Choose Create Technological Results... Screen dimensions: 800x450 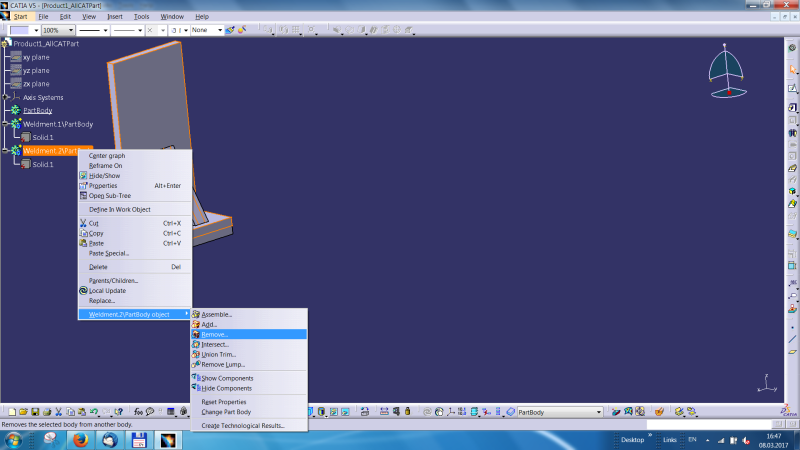[x=249, y=426]
